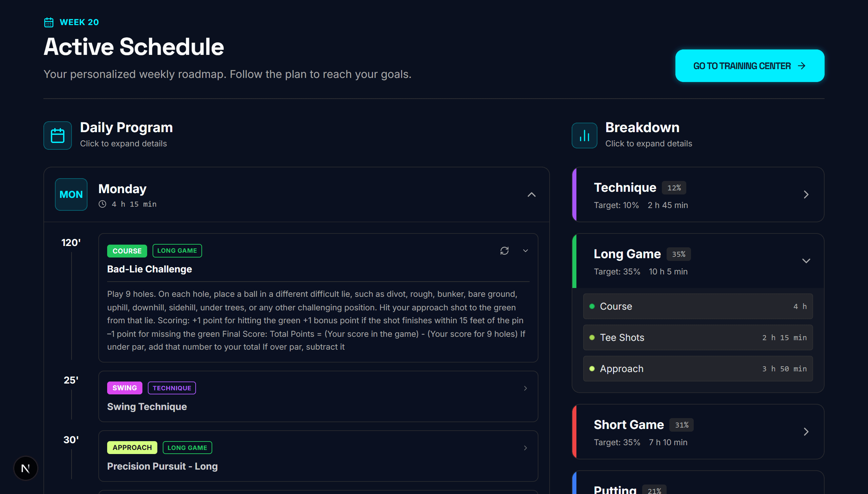This screenshot has height=494, width=868.
Task: Click the 10 h 5 min Long Game time
Action: click(668, 271)
